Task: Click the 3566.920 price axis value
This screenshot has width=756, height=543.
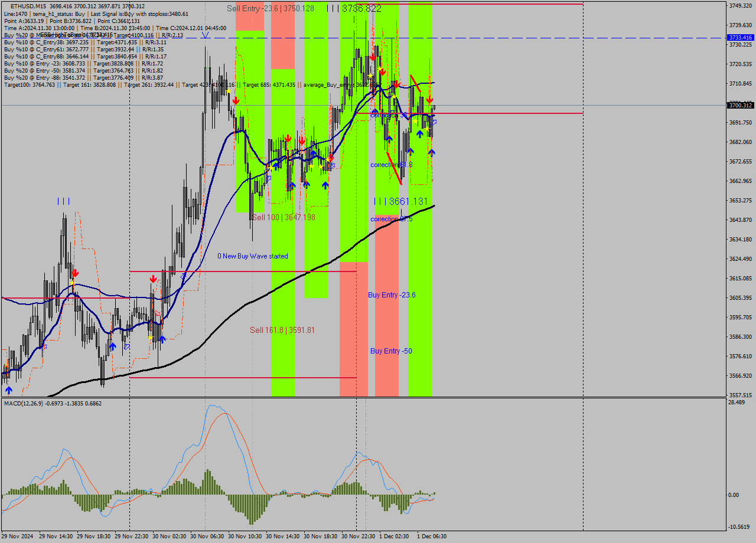Action: (x=741, y=375)
